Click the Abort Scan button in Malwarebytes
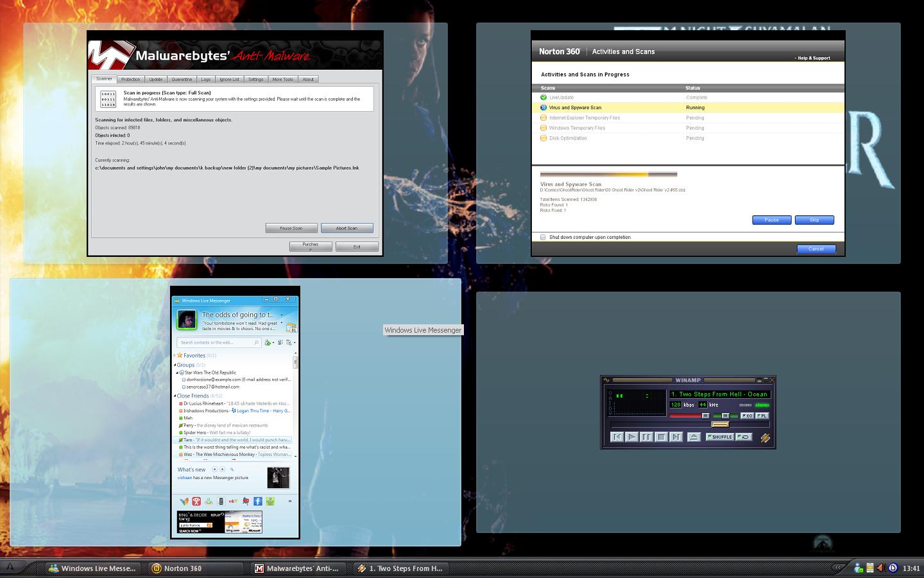 [x=346, y=228]
